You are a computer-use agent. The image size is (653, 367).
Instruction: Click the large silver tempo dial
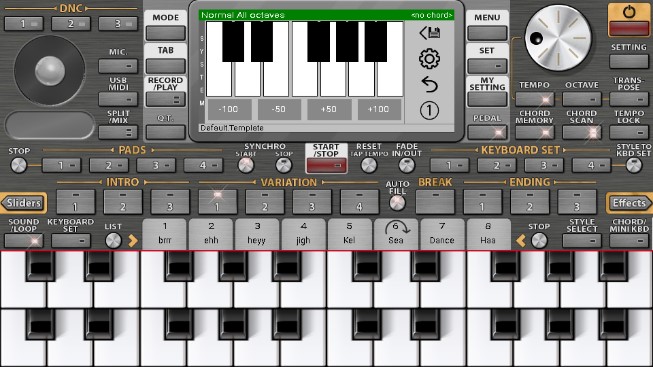pyautogui.click(x=558, y=38)
